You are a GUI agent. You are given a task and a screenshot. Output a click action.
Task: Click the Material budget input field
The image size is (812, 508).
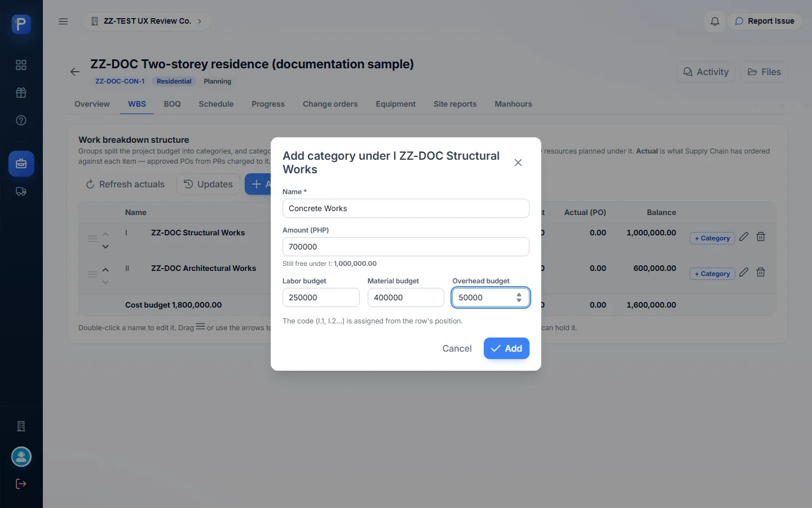point(406,297)
